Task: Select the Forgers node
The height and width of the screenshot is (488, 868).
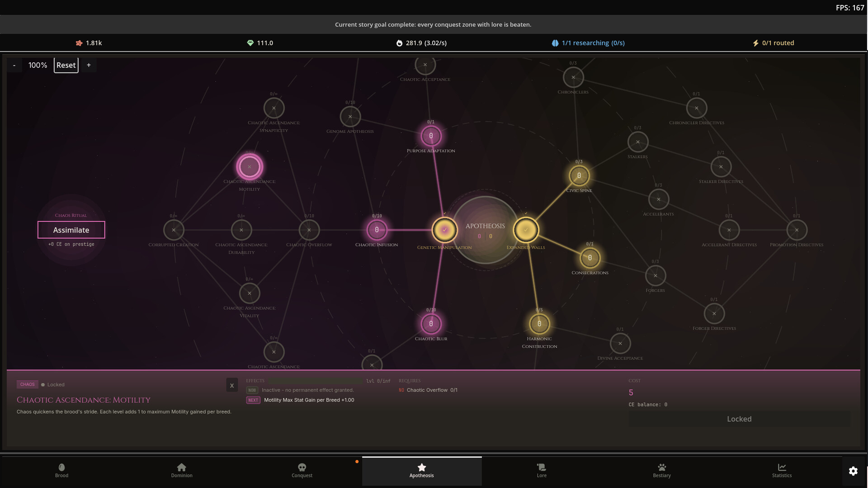Action: click(x=656, y=275)
